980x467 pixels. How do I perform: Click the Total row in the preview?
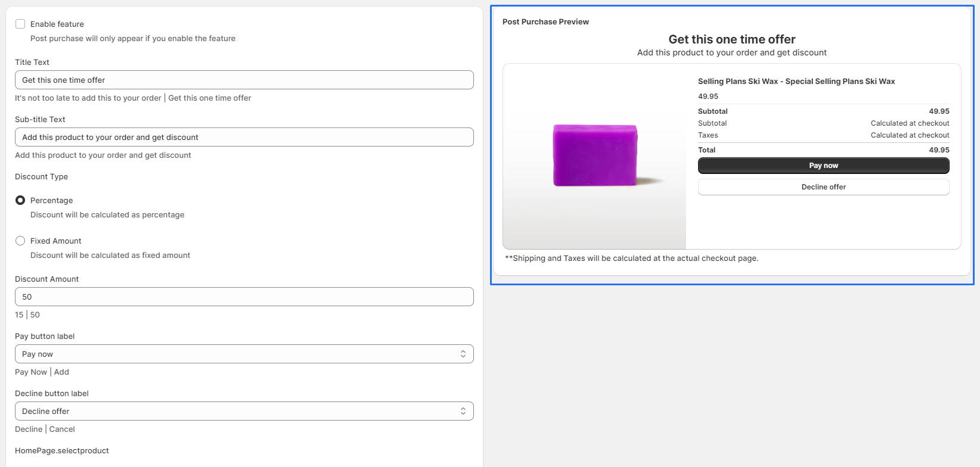(823, 150)
